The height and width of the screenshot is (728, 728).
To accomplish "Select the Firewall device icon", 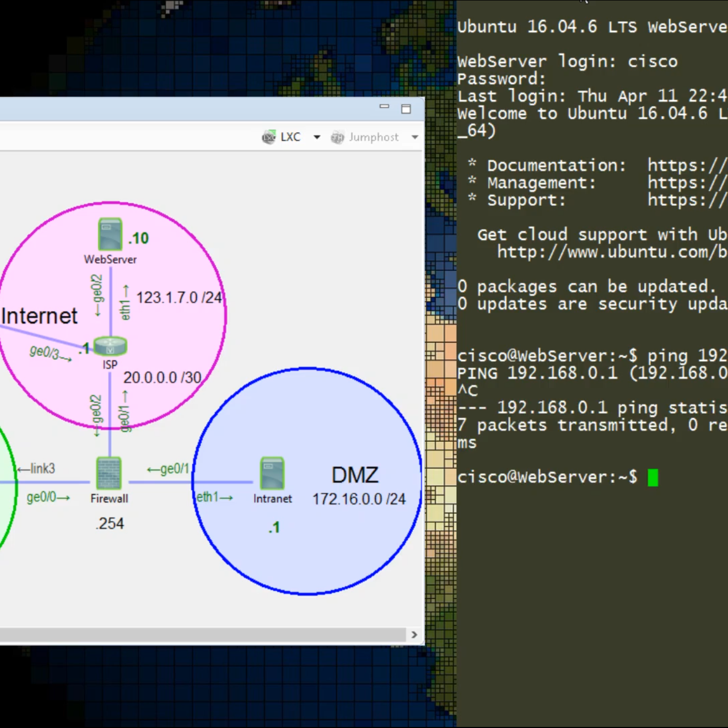I will pyautogui.click(x=109, y=474).
